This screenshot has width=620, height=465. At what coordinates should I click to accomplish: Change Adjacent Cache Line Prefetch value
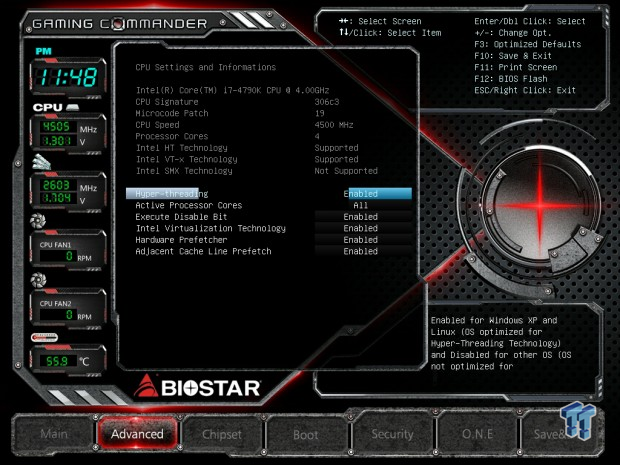[x=361, y=251]
